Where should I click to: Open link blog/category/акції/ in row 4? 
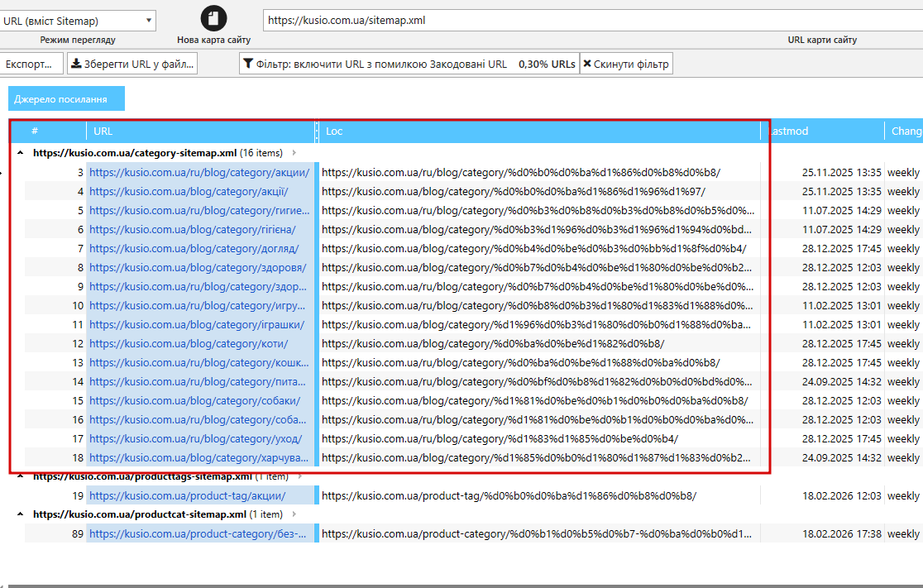click(189, 191)
